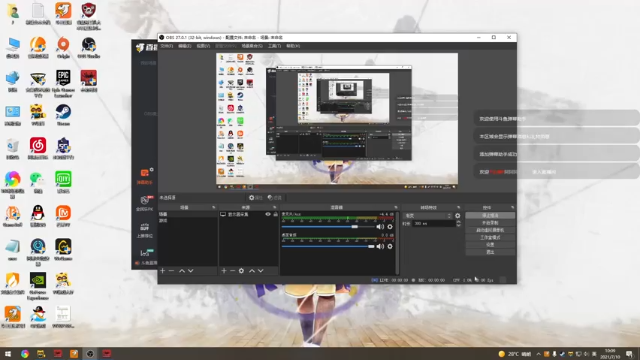
Task: Click the top streaming button in Controls
Action: [490, 216]
